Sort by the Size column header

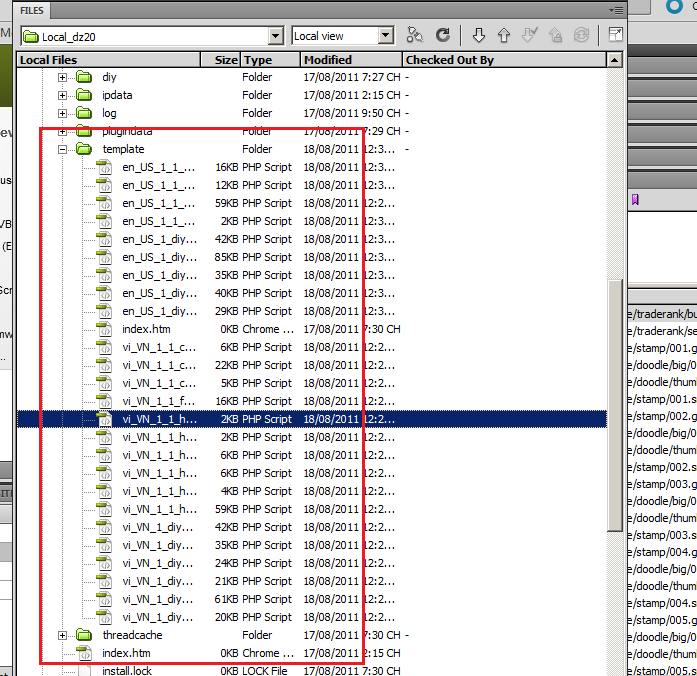tap(221, 60)
